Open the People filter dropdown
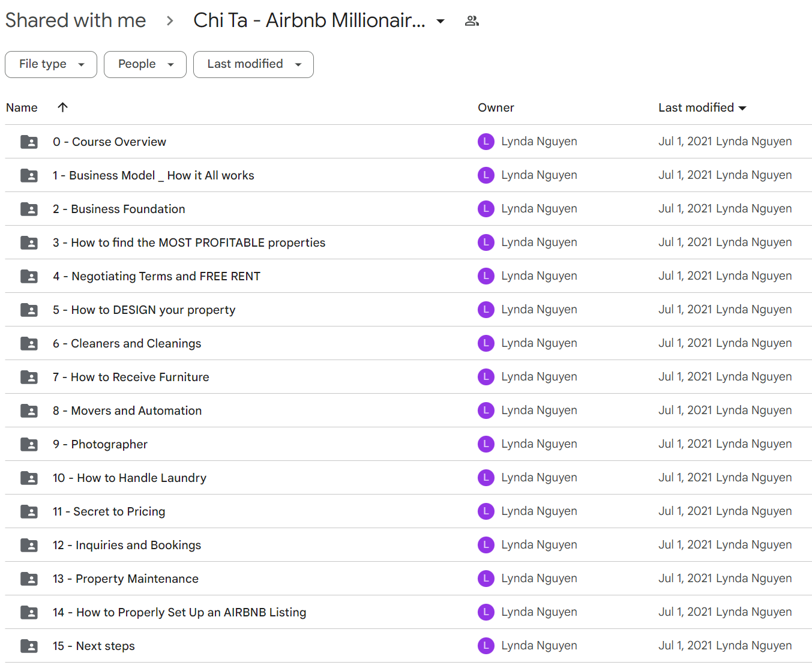Screen dimensions: 812x665 [145, 64]
